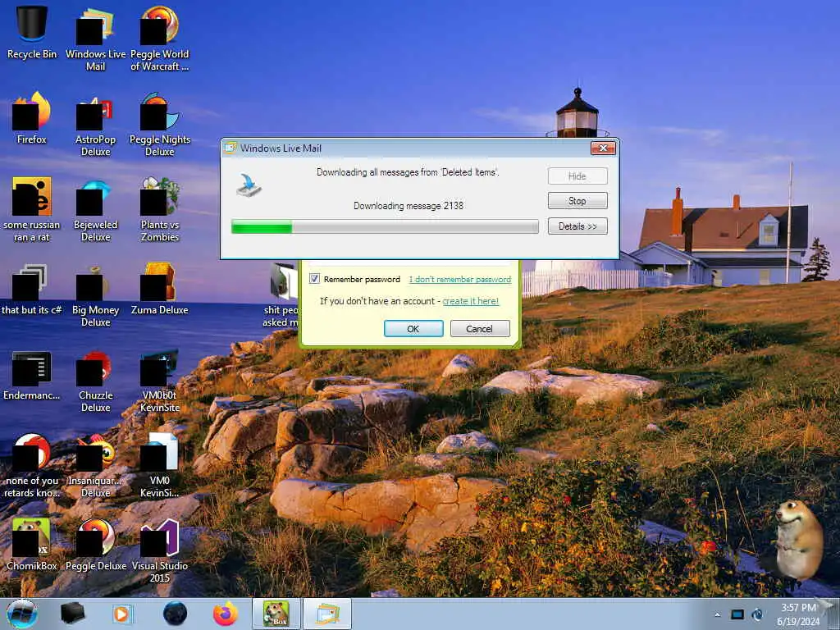Select the Firefox desktop shortcut
The height and width of the screenshot is (630, 840).
tap(32, 116)
